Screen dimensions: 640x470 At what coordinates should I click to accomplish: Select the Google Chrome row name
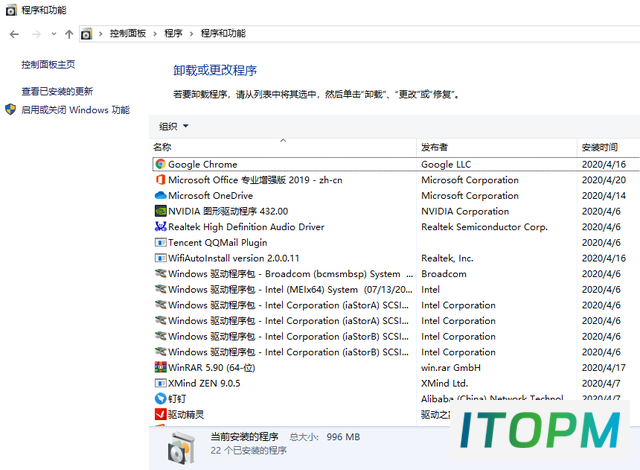[x=202, y=164]
